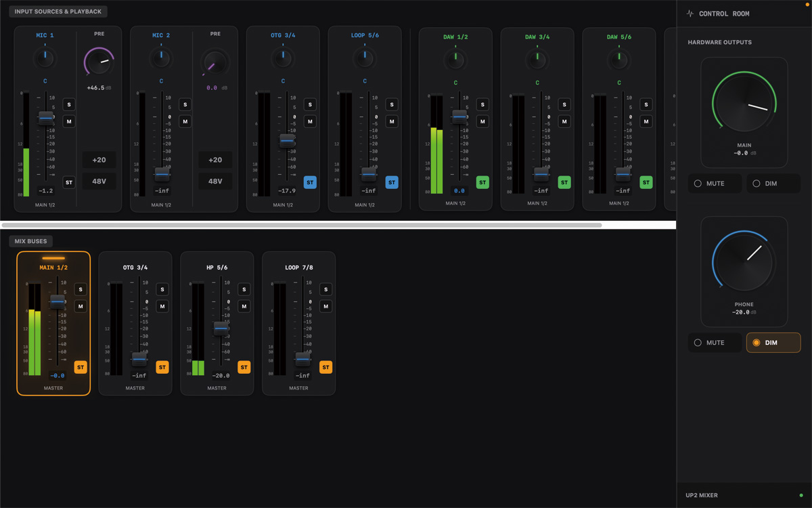Solo the MIC 2 channel
Image resolution: width=812 pixels, height=508 pixels.
point(185,104)
